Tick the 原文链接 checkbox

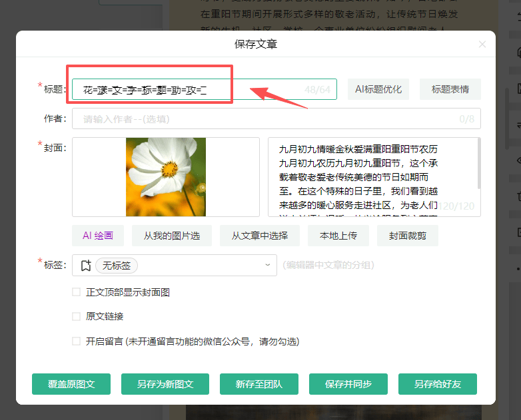point(77,316)
